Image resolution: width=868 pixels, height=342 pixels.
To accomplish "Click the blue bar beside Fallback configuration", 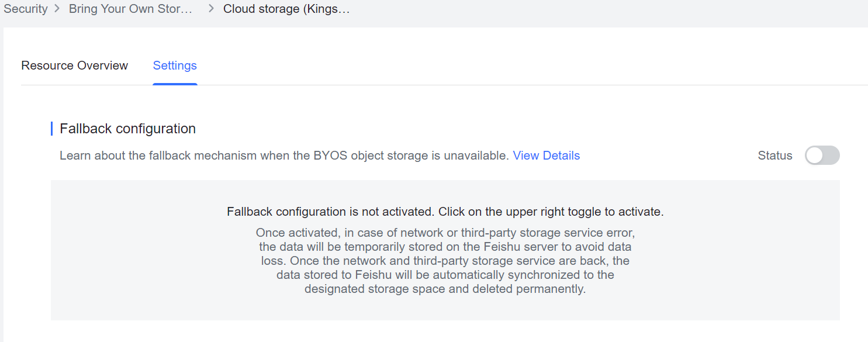I will pyautogui.click(x=51, y=128).
